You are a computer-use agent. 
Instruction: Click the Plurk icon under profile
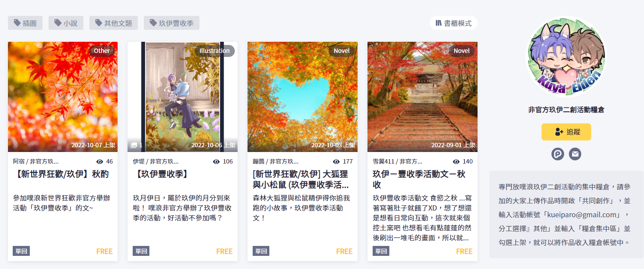pos(557,154)
